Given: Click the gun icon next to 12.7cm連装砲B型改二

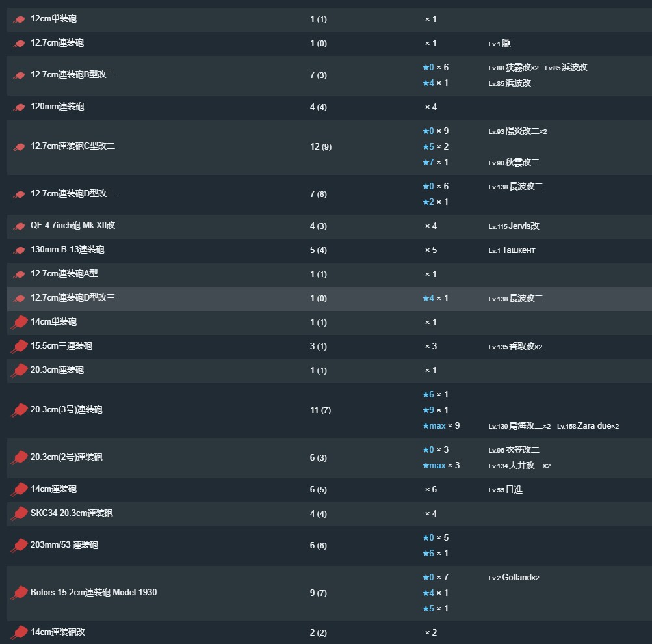Looking at the screenshot, I should 19,75.
